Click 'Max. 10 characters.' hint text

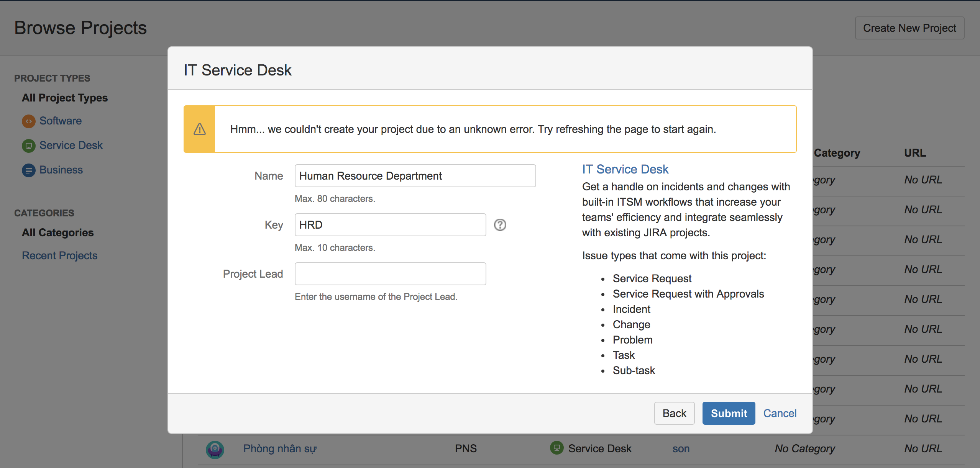pos(335,248)
